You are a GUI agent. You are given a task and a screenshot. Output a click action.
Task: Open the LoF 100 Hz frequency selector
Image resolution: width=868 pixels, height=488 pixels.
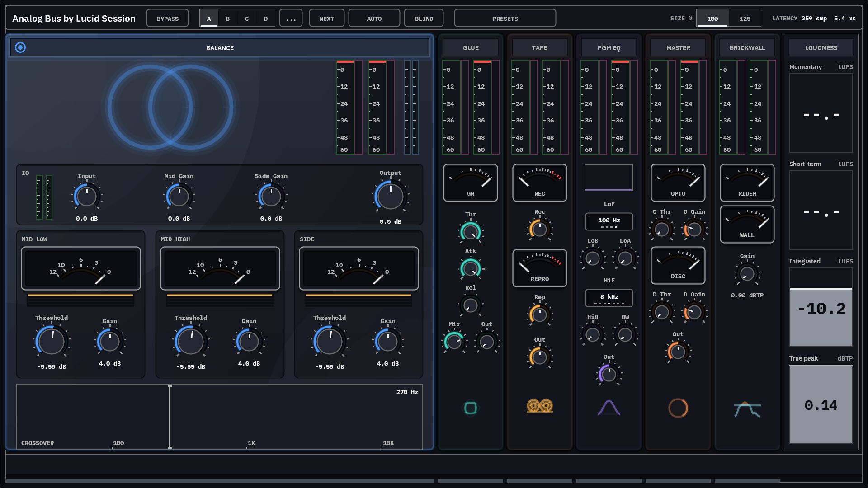click(x=609, y=221)
